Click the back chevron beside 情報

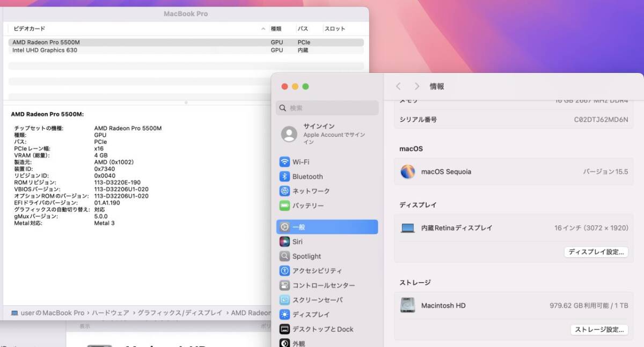(398, 86)
